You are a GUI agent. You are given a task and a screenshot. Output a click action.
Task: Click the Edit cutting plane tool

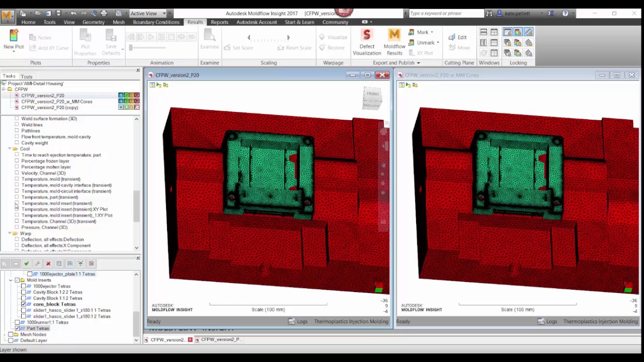point(457,37)
